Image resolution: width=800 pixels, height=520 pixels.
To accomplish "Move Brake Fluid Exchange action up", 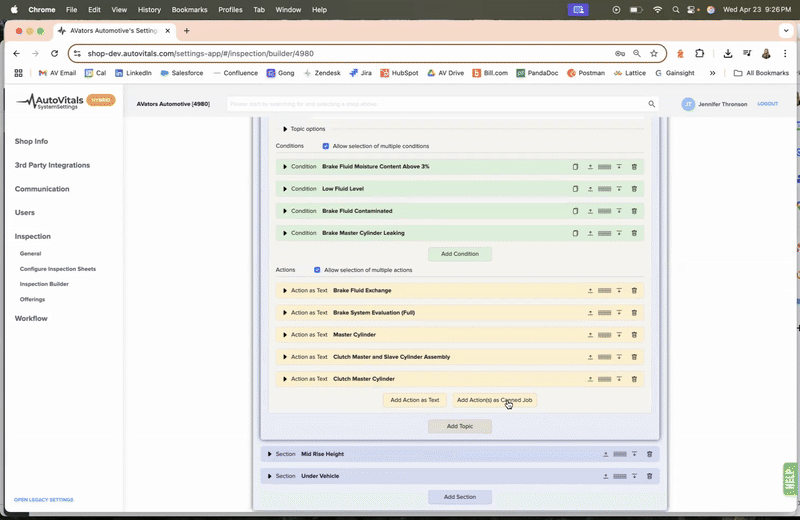I will click(590, 290).
